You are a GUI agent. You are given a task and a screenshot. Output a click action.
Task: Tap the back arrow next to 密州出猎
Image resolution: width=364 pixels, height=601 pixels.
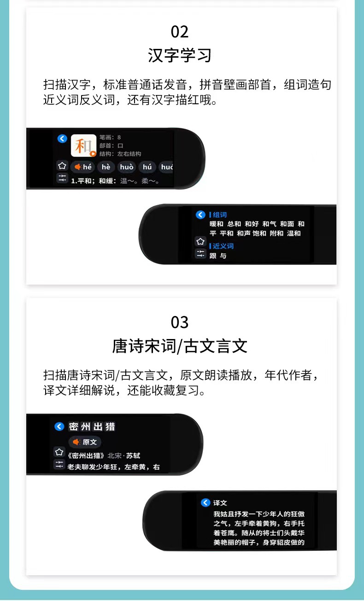(x=59, y=427)
